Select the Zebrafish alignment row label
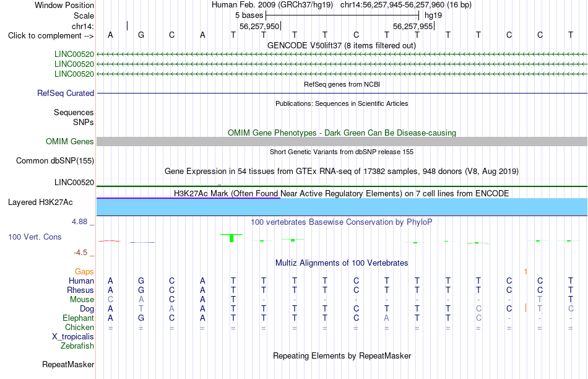This screenshot has width=588, height=379. (77, 346)
